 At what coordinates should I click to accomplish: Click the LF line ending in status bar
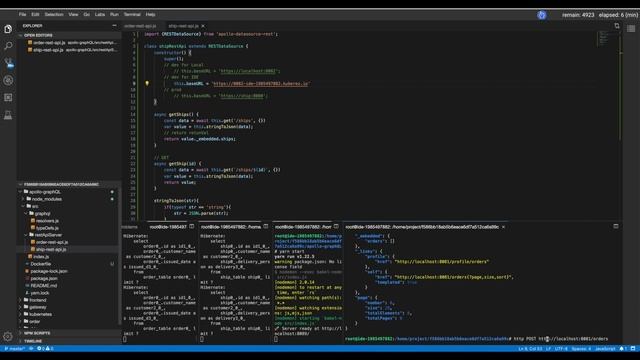(548, 349)
